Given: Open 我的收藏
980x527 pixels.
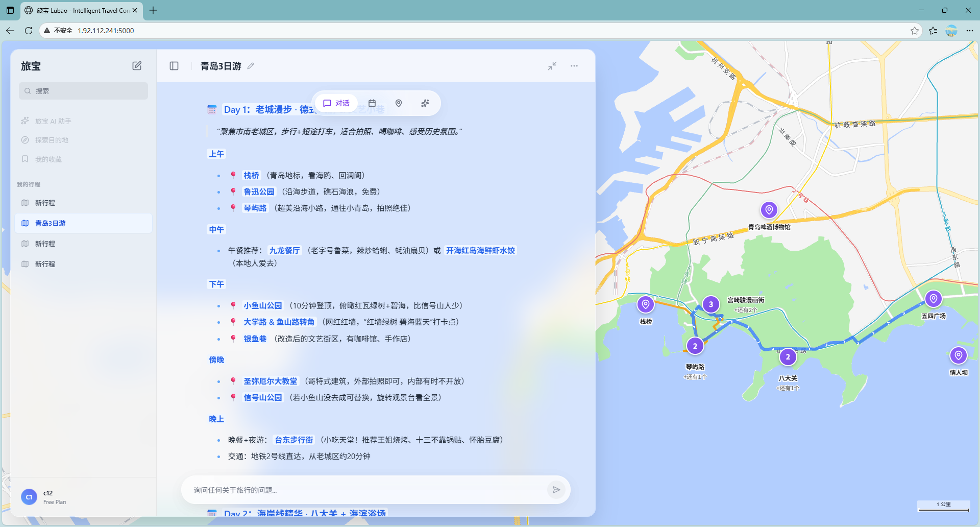Looking at the screenshot, I should click(x=83, y=159).
